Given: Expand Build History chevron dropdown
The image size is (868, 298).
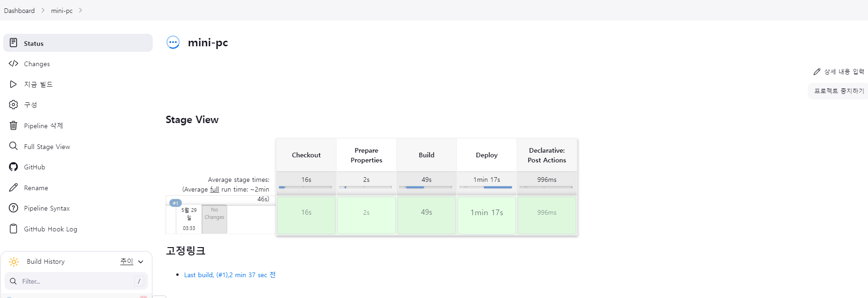Looking at the screenshot, I should (141, 262).
